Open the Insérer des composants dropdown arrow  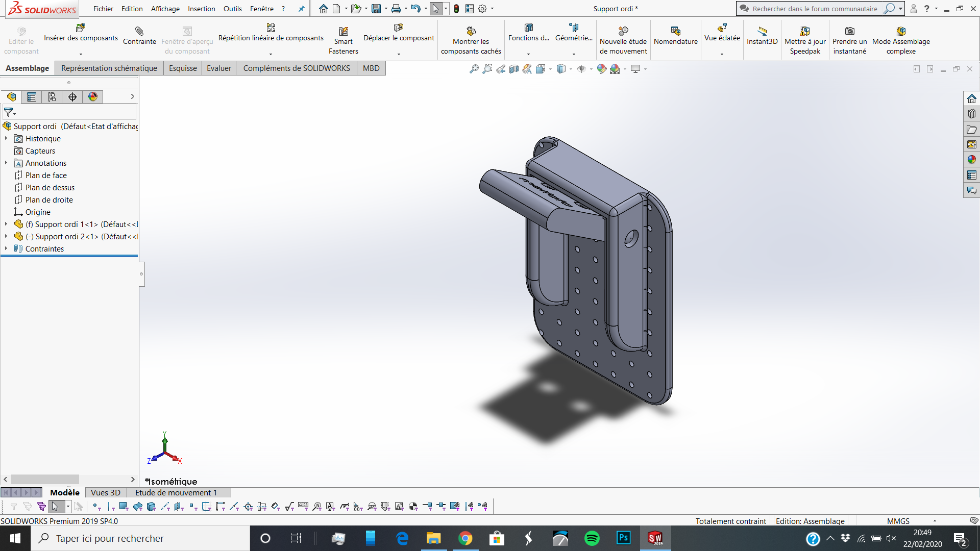pyautogui.click(x=81, y=54)
